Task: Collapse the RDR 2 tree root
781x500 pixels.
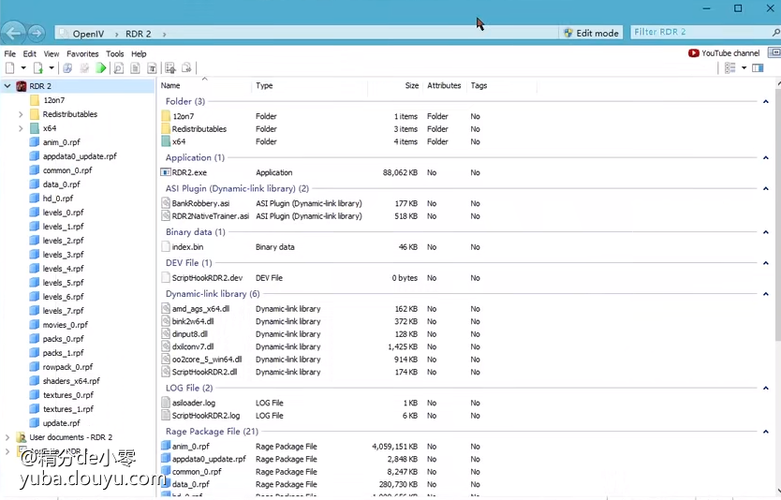Action: 7,86
